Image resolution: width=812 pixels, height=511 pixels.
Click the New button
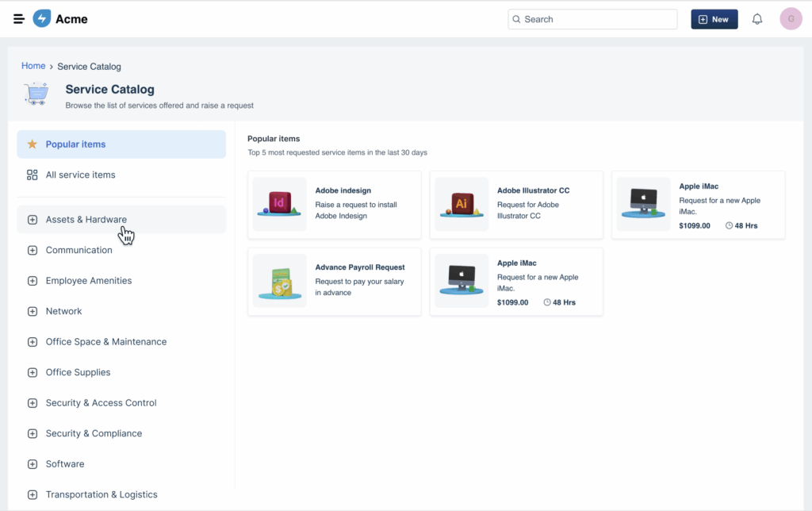point(713,18)
